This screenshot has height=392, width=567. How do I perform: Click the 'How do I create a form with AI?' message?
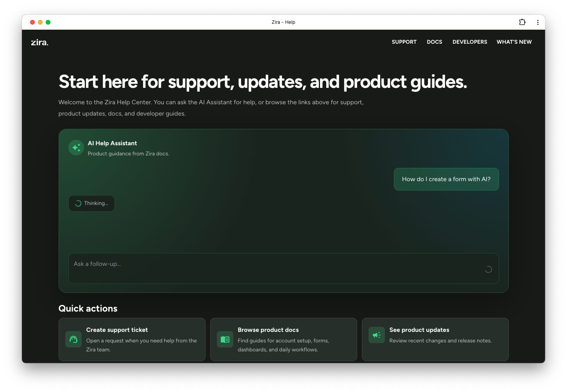tap(446, 179)
